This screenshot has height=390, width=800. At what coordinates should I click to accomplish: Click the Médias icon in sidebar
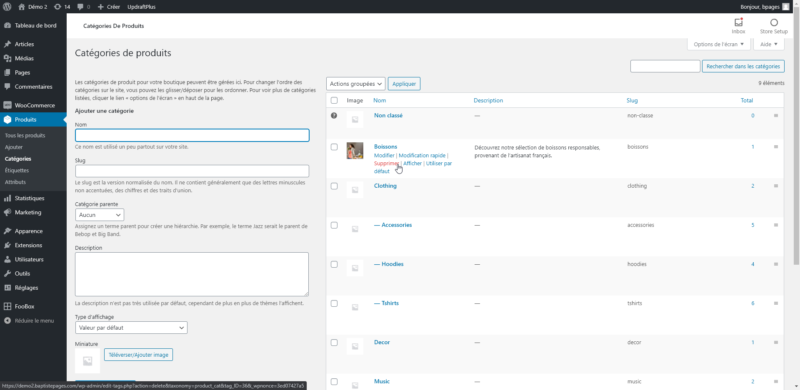pos(7,59)
